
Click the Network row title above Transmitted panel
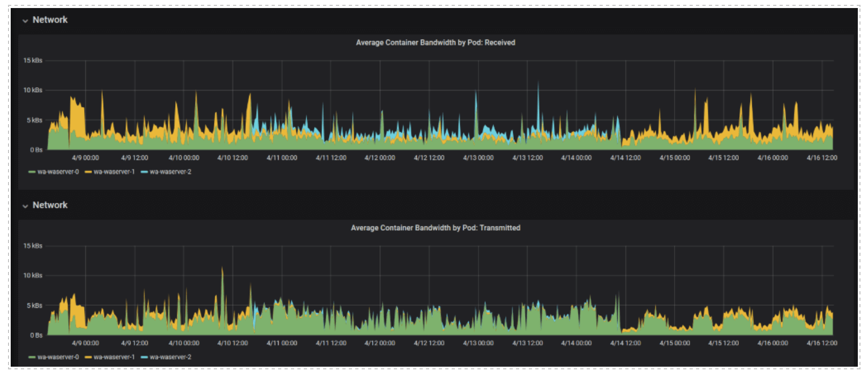tap(50, 205)
